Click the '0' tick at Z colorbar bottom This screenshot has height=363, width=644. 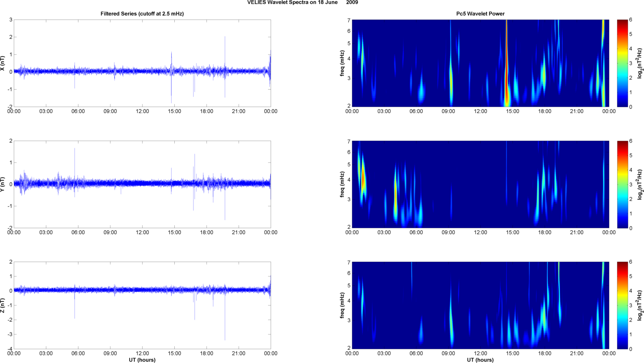(x=631, y=349)
